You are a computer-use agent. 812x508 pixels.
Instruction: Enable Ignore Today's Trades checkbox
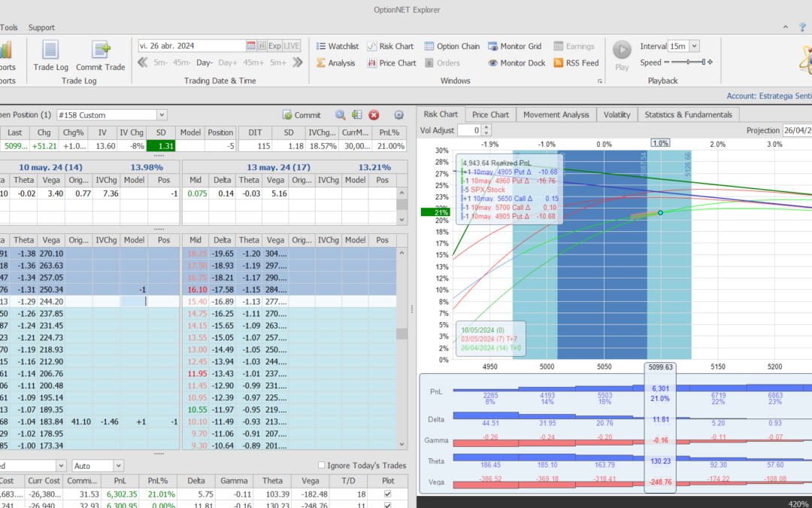(323, 465)
